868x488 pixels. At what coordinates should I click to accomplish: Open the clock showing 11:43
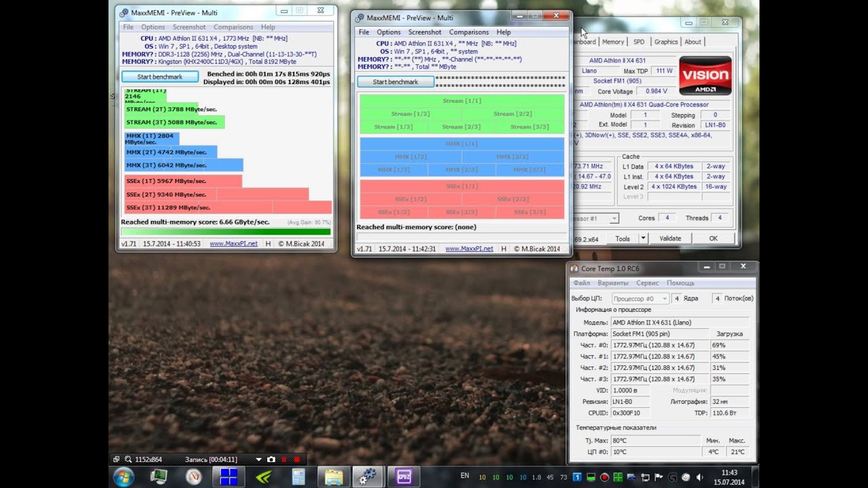click(729, 477)
